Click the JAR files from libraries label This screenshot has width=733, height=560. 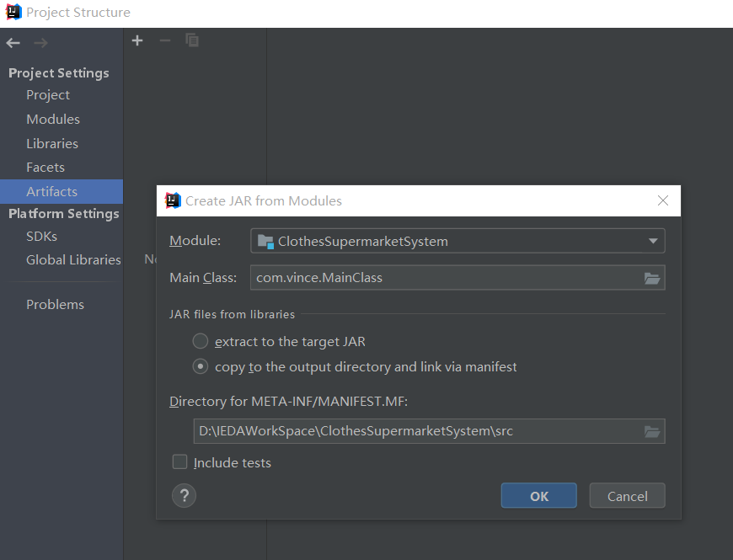coord(232,314)
